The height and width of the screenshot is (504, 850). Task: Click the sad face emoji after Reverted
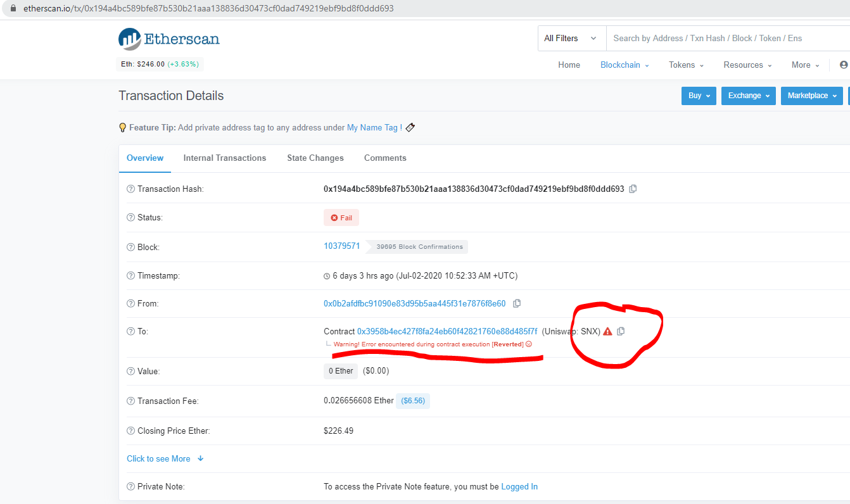tap(528, 344)
